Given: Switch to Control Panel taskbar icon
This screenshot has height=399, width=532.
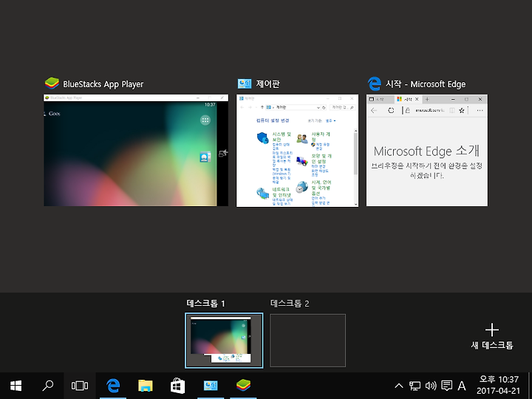Looking at the screenshot, I should [x=211, y=386].
